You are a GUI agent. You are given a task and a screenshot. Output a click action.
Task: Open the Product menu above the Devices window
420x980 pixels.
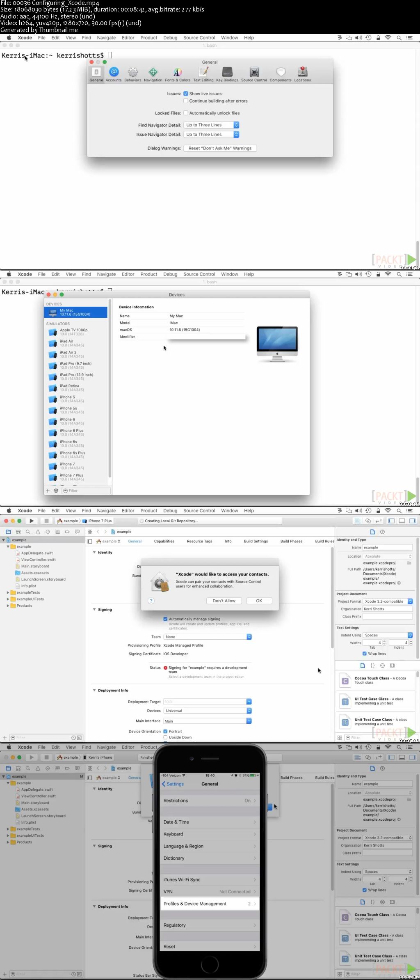click(x=148, y=274)
